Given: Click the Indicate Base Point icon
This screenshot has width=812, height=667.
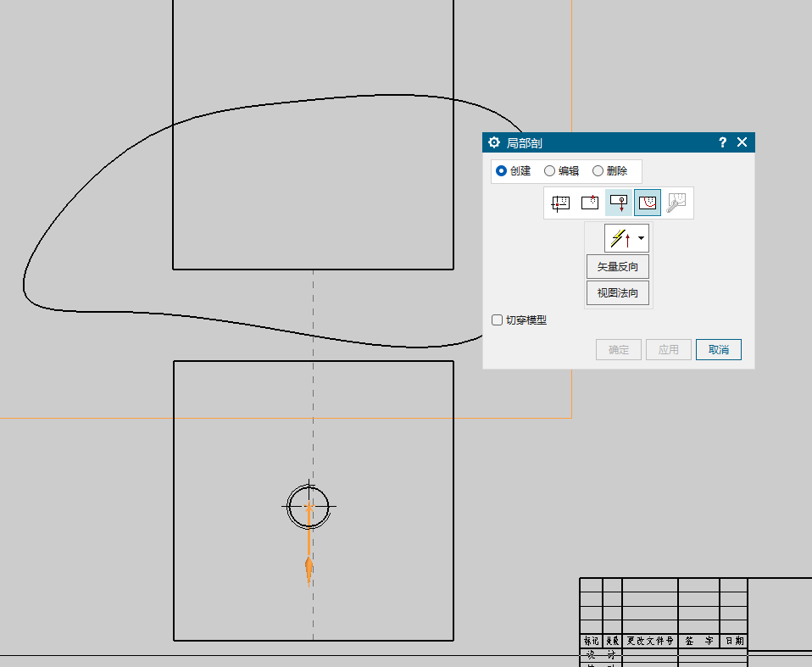Looking at the screenshot, I should point(590,203).
